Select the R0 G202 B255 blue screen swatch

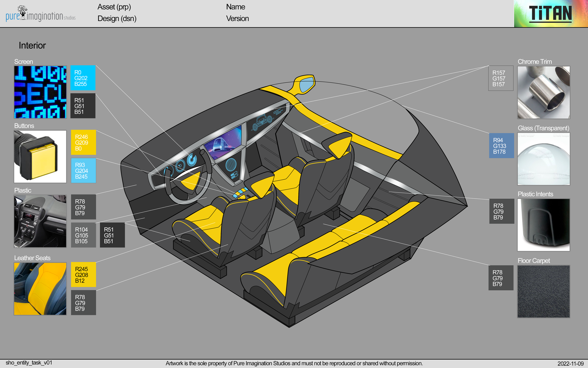tap(83, 78)
